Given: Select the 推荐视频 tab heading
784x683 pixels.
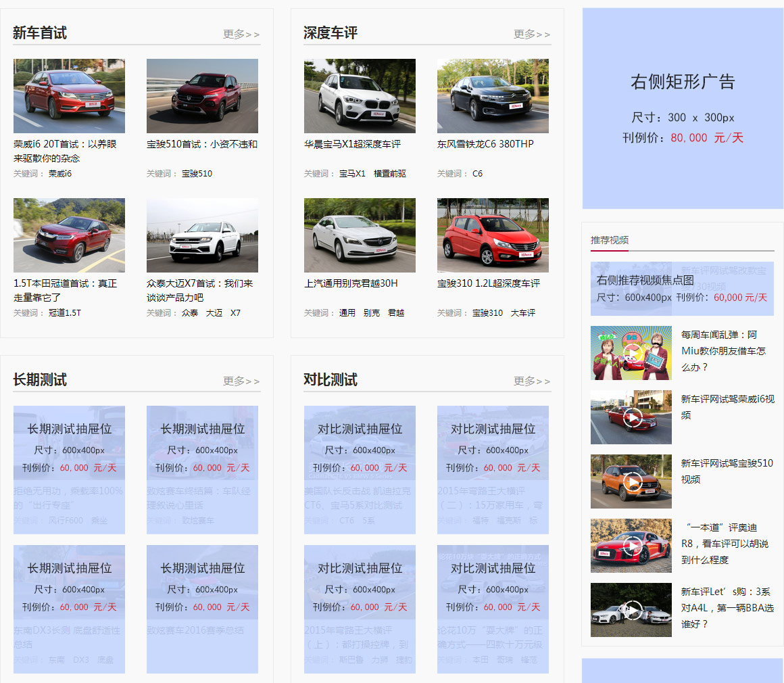Looking at the screenshot, I should 610,240.
